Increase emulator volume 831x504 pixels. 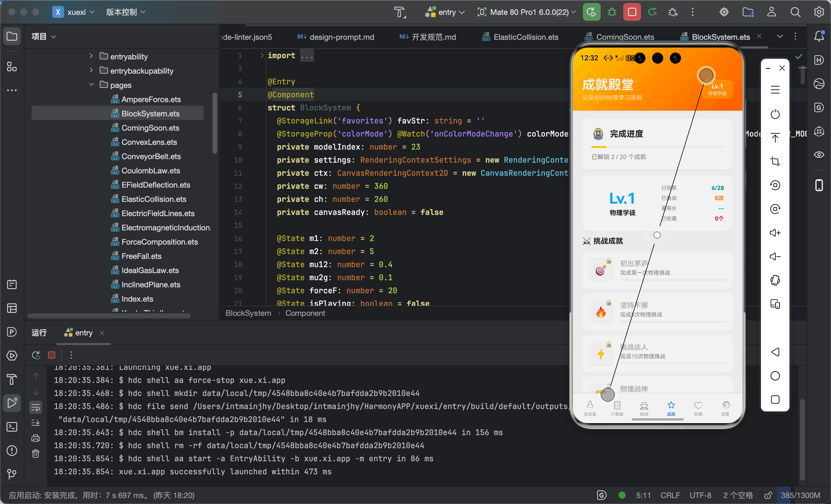(x=775, y=232)
